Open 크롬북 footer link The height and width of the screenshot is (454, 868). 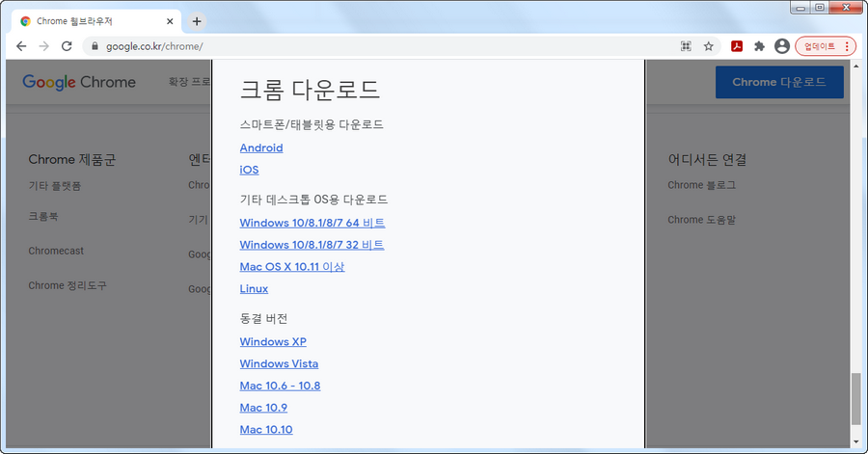point(43,216)
